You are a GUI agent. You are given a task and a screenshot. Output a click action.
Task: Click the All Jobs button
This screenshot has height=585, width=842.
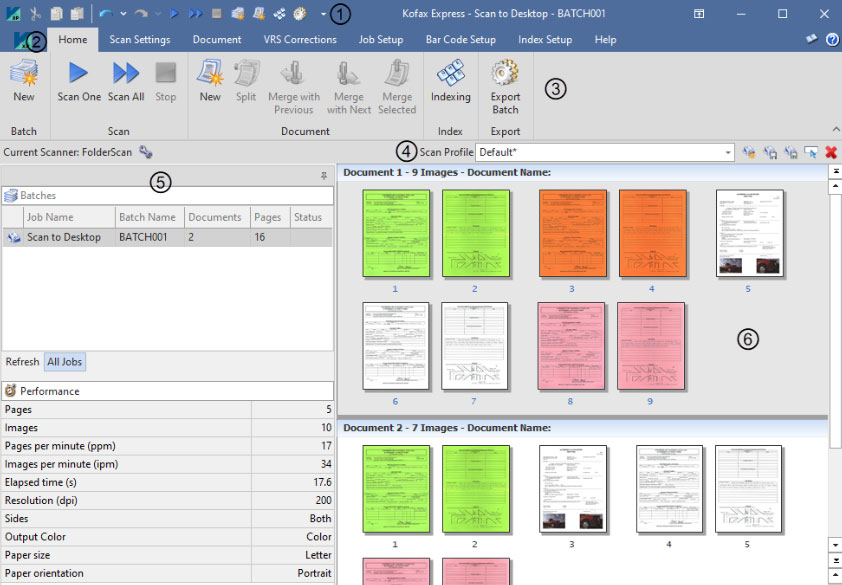coord(66,361)
